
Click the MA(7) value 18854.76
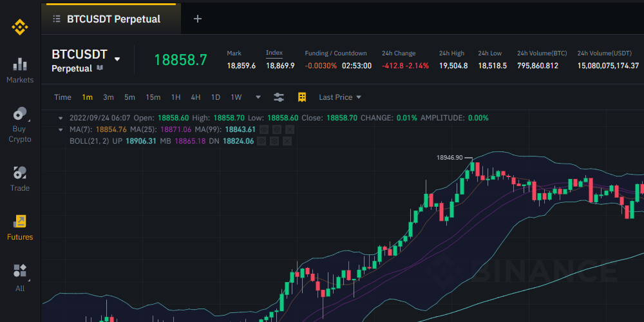pos(111,130)
